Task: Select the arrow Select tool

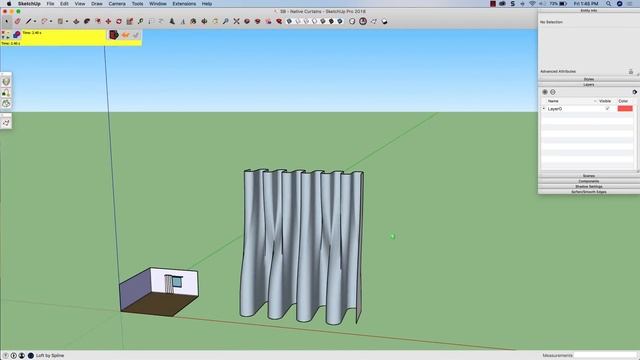Action: [x=7, y=21]
